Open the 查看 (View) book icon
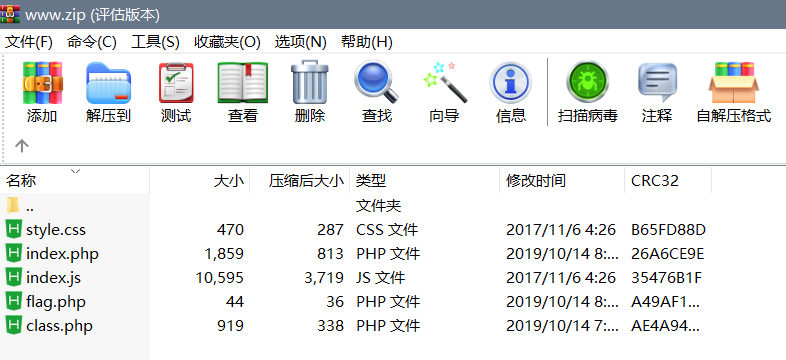The image size is (786, 360). (x=243, y=83)
